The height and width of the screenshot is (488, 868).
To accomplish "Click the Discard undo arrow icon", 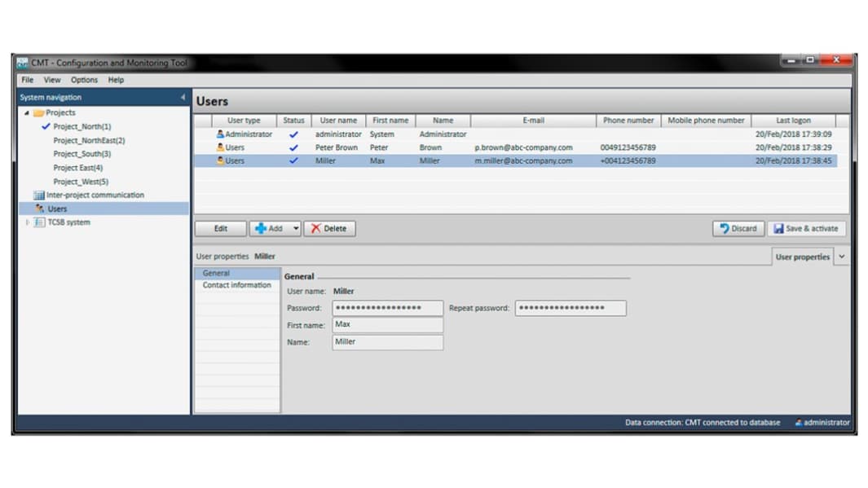I will tap(724, 228).
